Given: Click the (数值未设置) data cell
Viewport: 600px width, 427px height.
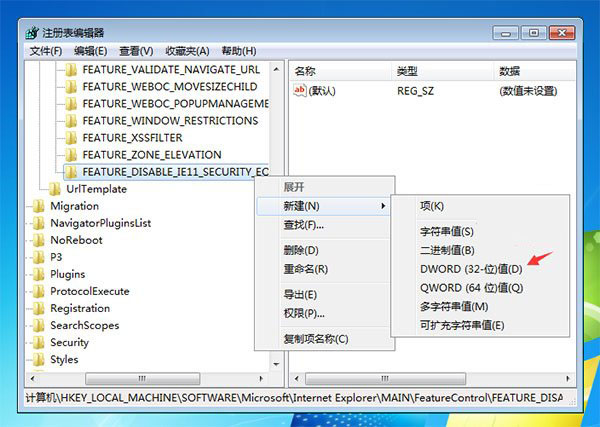Looking at the screenshot, I should click(528, 91).
